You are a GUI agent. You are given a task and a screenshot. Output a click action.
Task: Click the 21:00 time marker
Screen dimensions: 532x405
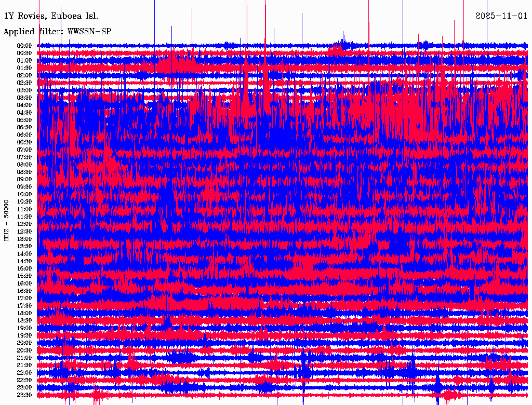click(25, 358)
